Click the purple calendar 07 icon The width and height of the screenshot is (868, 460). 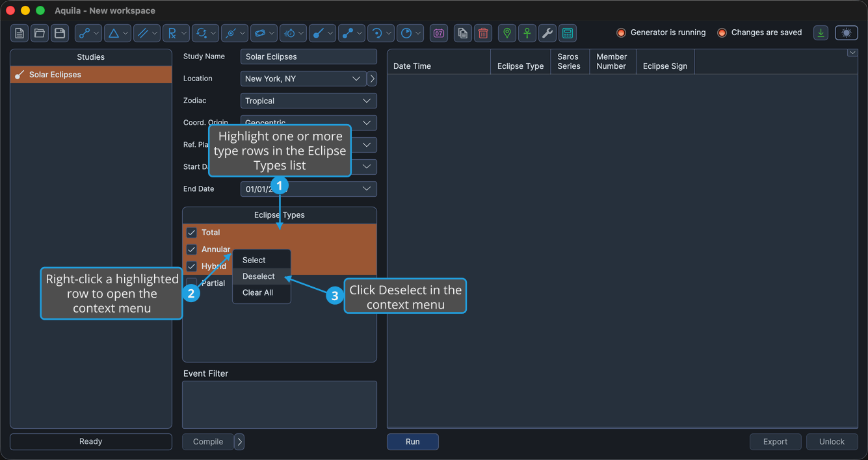point(439,33)
